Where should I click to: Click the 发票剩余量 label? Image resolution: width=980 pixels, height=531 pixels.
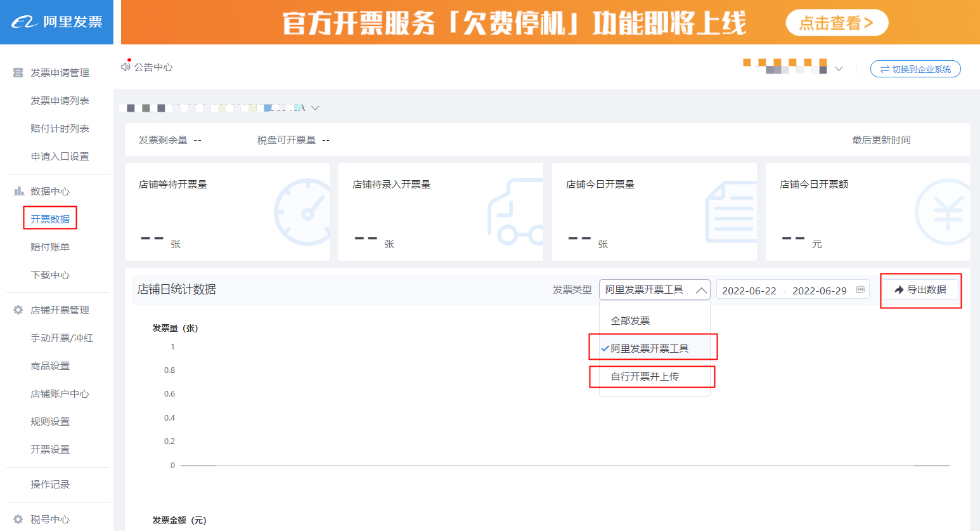pos(163,140)
